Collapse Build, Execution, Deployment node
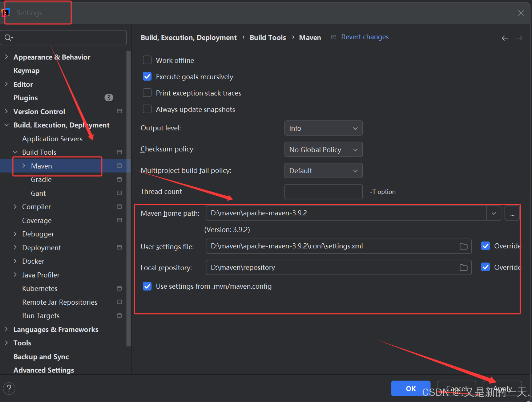532x402 pixels. (x=6, y=125)
